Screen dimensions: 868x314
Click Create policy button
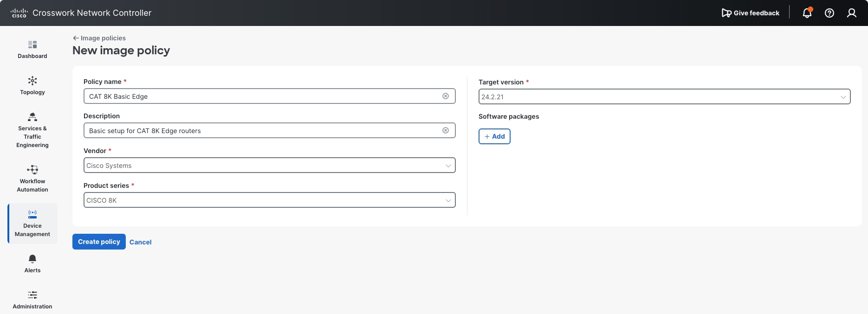point(99,242)
